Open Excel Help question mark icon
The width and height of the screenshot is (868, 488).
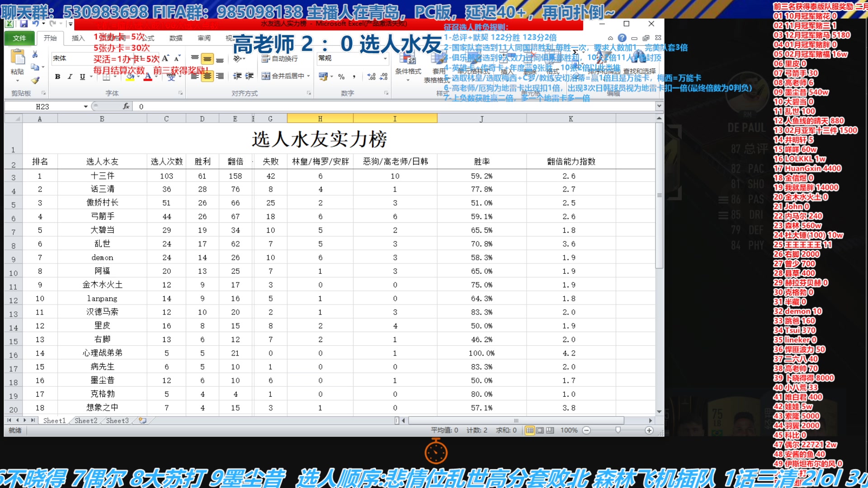pos(622,38)
